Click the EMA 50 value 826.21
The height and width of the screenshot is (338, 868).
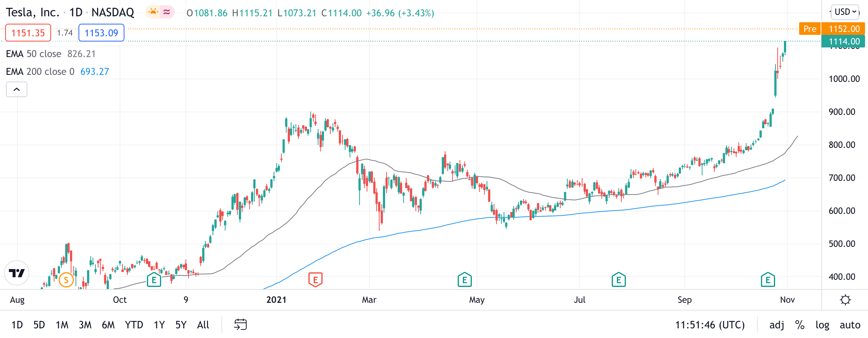click(x=81, y=54)
